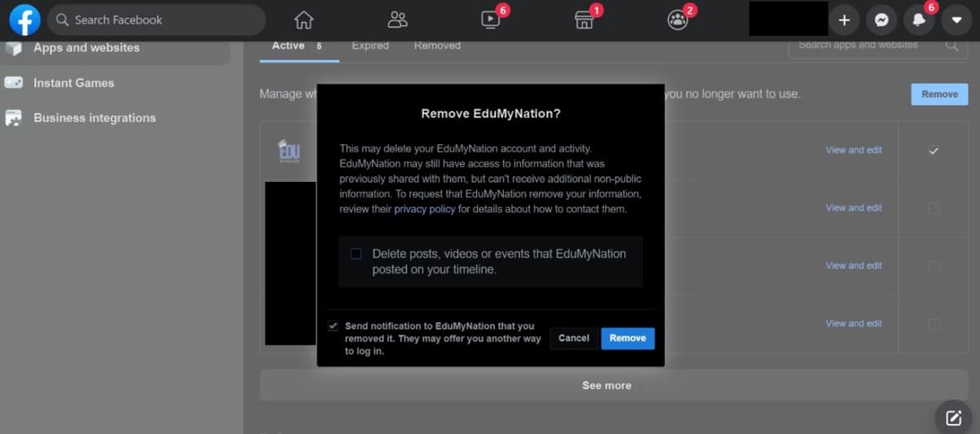The image size is (980, 434).
Task: Click the plus Create button
Action: [844, 20]
